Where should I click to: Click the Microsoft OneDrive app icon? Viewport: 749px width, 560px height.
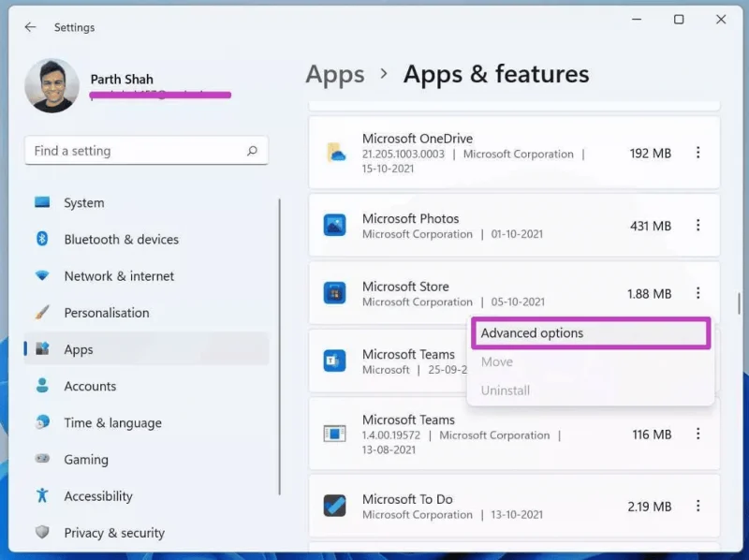[x=335, y=153]
